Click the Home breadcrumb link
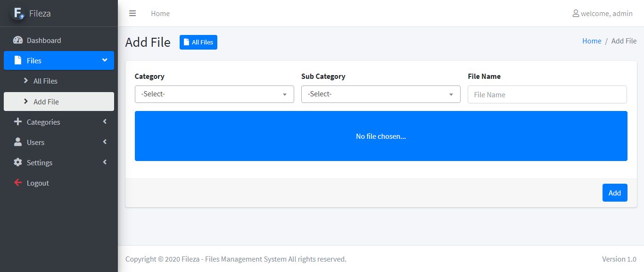644x272 pixels. tap(591, 41)
